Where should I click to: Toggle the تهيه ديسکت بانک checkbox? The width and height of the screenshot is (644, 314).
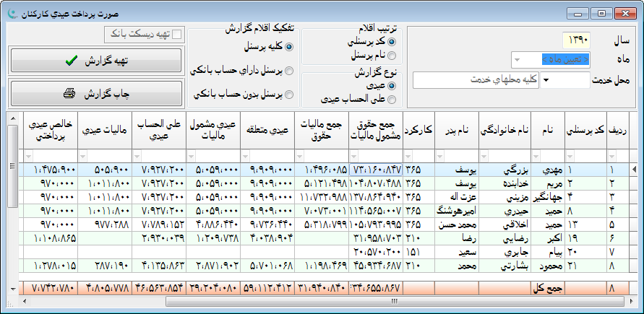(x=176, y=34)
